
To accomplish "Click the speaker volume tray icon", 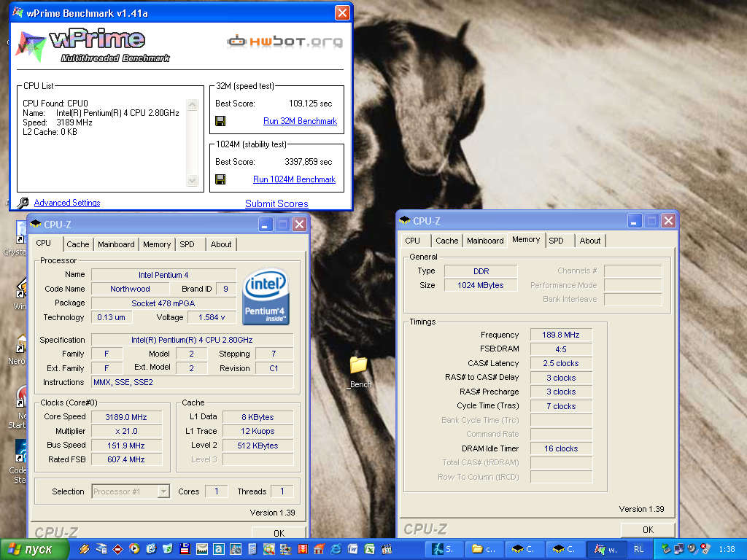I will coord(692,548).
